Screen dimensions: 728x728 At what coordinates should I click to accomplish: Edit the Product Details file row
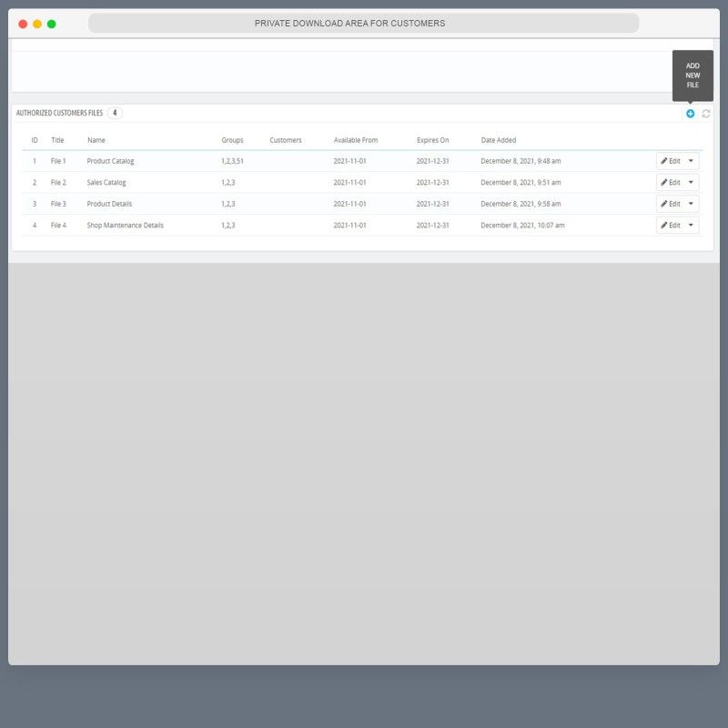point(670,204)
